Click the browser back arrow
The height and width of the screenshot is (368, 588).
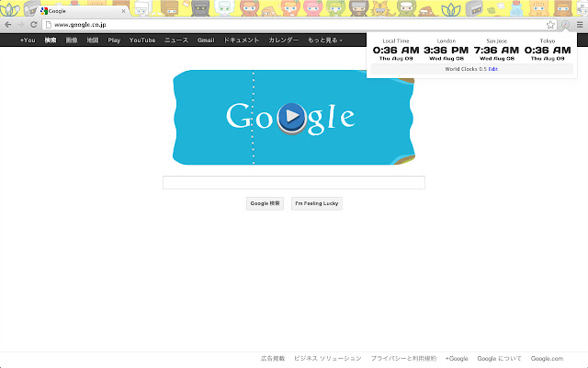pyautogui.click(x=8, y=25)
